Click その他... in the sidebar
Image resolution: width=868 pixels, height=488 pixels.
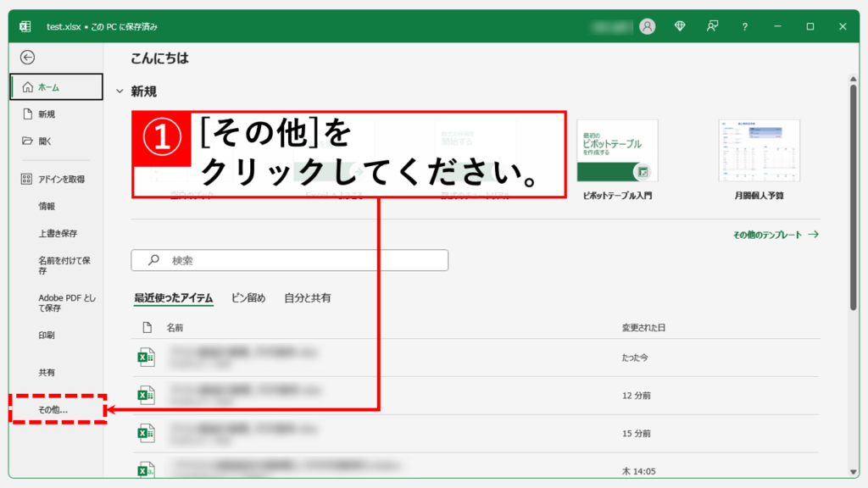coord(53,410)
